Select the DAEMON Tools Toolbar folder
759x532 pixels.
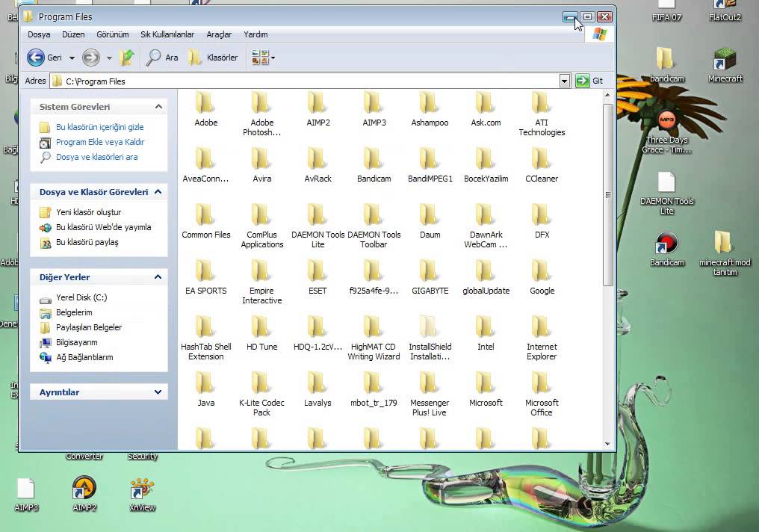point(374,226)
